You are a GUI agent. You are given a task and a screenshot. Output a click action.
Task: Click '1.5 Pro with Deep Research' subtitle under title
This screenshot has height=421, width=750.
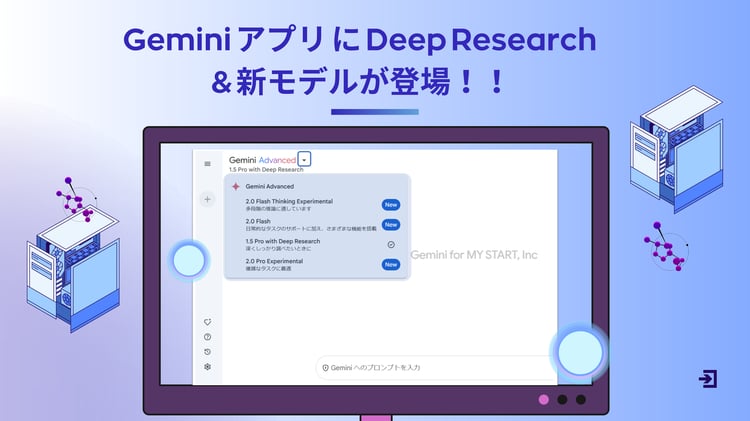click(266, 170)
